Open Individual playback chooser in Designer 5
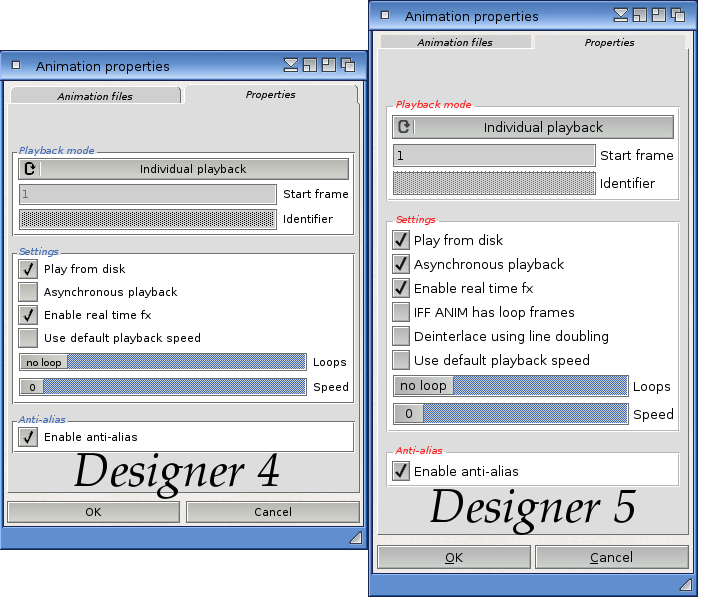This screenshot has height=600, width=703. click(x=533, y=127)
